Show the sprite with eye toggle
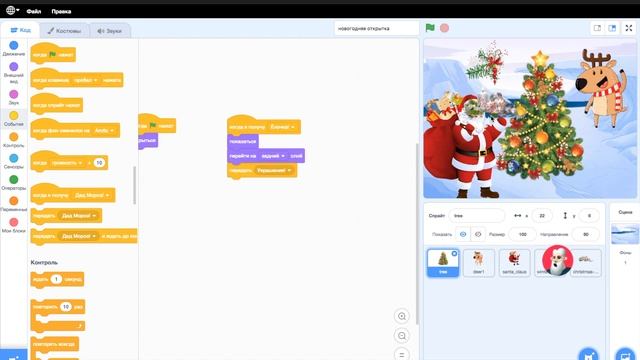The width and height of the screenshot is (640, 360). click(x=462, y=234)
